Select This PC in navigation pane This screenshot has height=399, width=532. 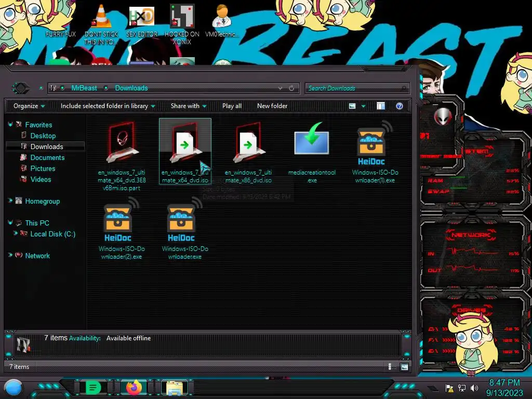37,223
